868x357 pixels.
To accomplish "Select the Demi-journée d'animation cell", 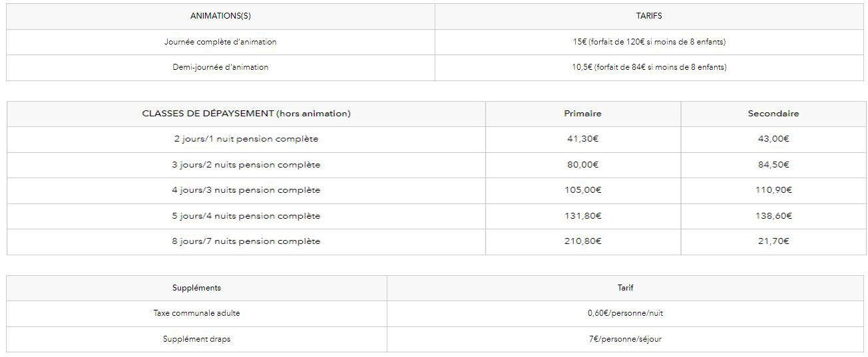I will (220, 68).
